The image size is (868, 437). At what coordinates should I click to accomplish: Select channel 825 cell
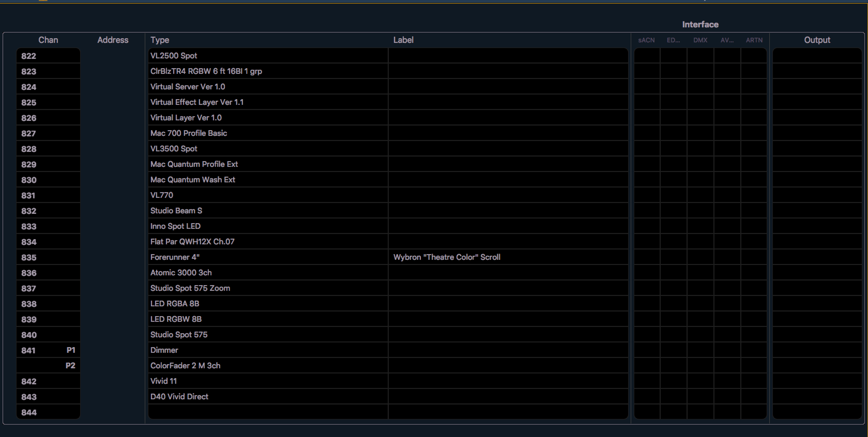pos(48,102)
